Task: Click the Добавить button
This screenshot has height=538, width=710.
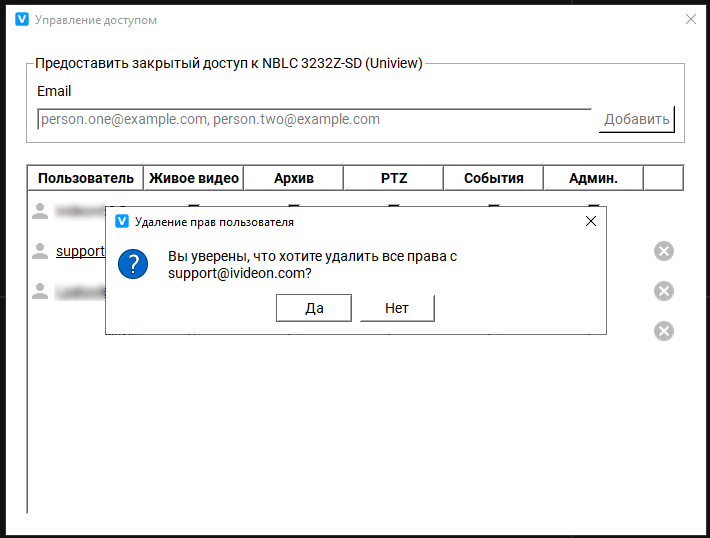Action: (637, 119)
